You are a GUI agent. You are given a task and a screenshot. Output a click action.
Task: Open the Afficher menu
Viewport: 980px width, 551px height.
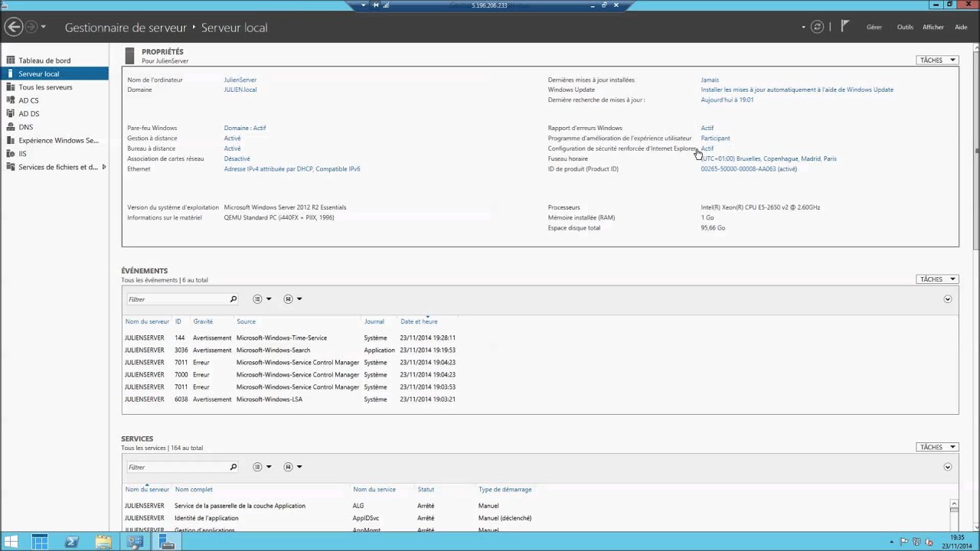pos(933,27)
